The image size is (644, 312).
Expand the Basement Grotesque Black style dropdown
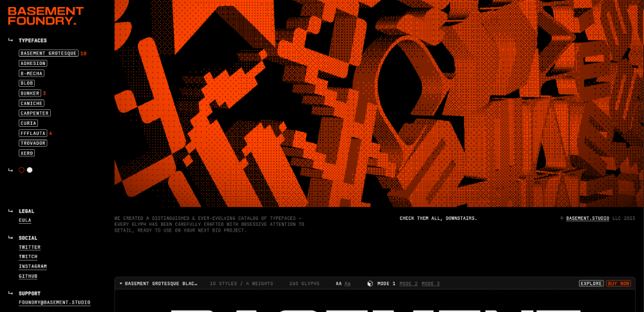pyautogui.click(x=158, y=283)
